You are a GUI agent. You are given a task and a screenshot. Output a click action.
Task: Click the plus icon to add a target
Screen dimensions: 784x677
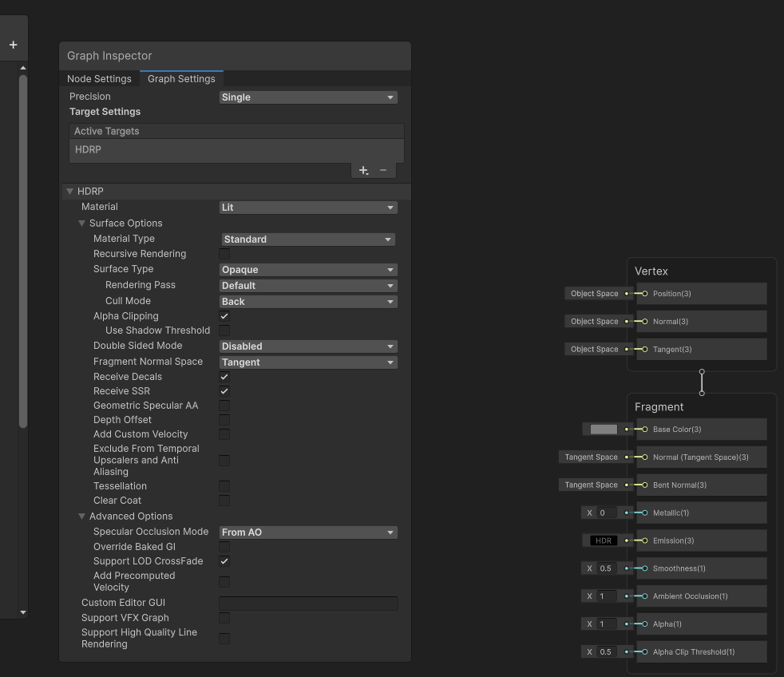tap(363, 170)
